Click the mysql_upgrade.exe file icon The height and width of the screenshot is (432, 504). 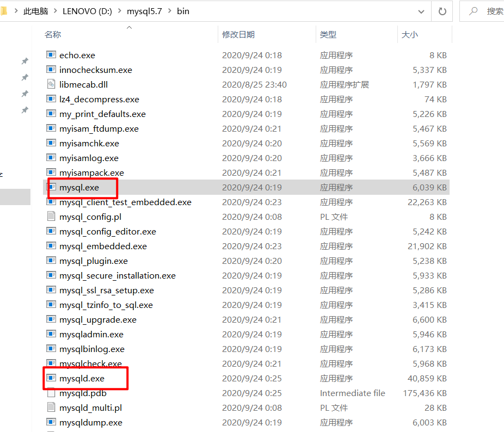pos(51,319)
